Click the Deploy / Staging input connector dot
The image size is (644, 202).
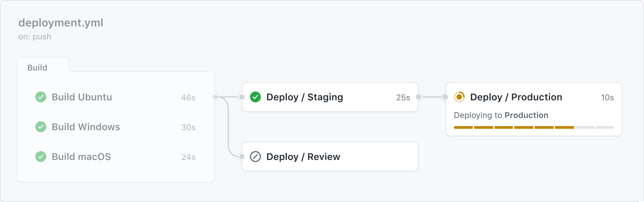(241, 97)
